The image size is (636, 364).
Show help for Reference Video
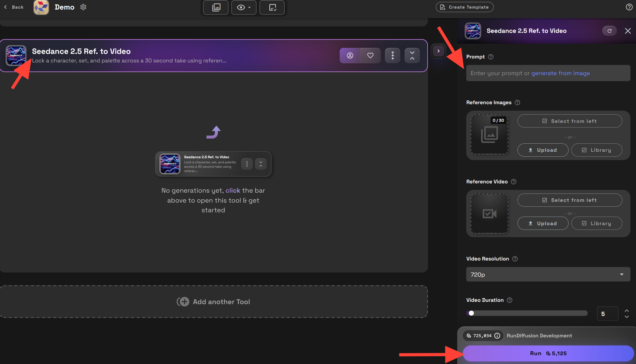point(514,182)
